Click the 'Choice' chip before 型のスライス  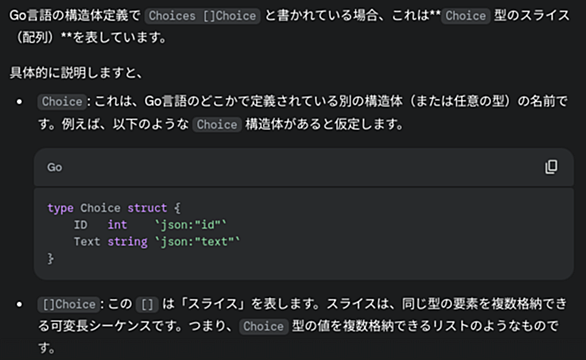[466, 16]
